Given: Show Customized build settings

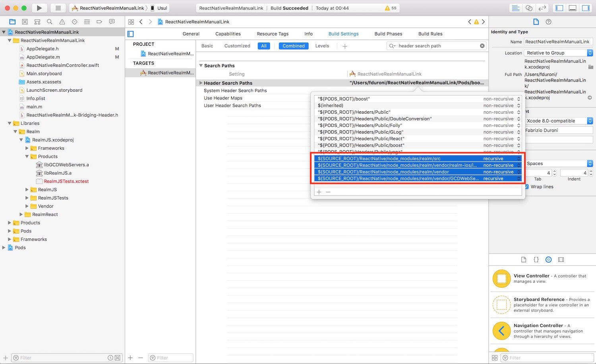Looking at the screenshot, I should (x=237, y=46).
